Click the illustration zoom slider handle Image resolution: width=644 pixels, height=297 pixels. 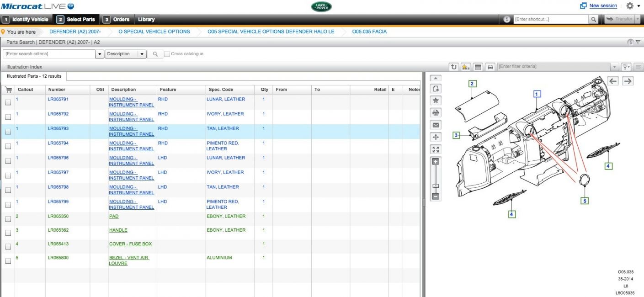[436, 186]
